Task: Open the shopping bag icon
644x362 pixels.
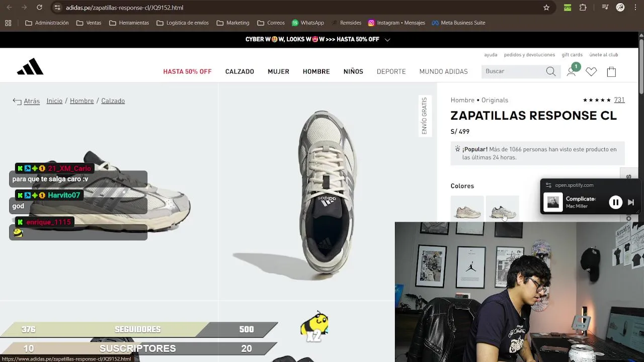Action: [x=611, y=72]
